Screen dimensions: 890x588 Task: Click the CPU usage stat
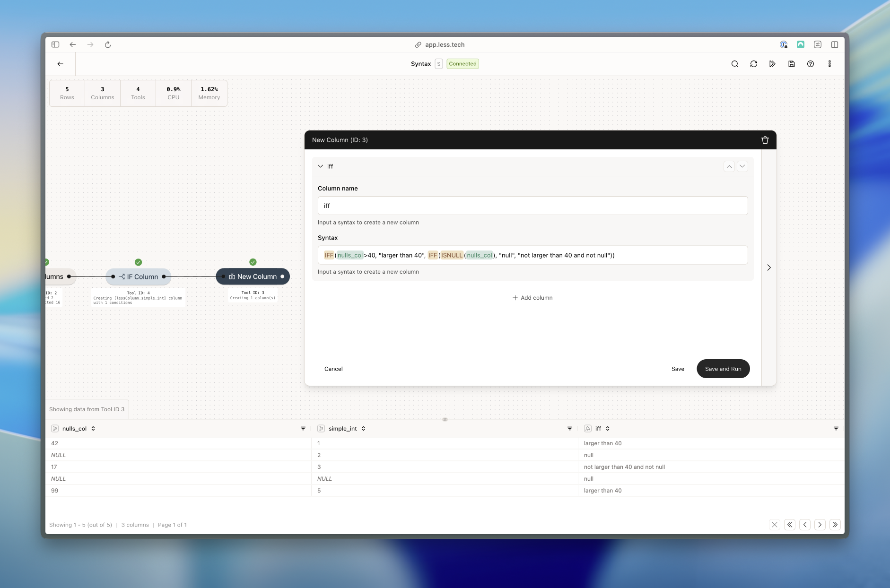pyautogui.click(x=174, y=93)
